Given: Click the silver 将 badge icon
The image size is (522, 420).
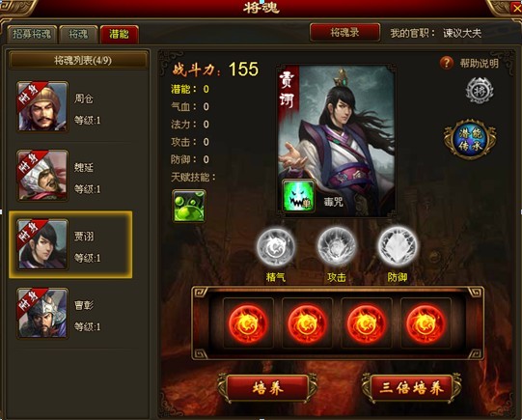Looking at the screenshot, I should tap(479, 90).
